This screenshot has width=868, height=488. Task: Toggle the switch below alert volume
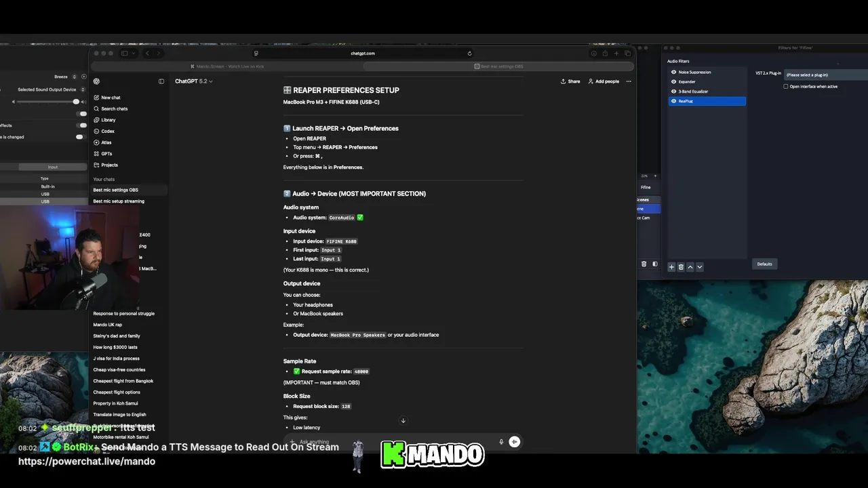[83, 113]
